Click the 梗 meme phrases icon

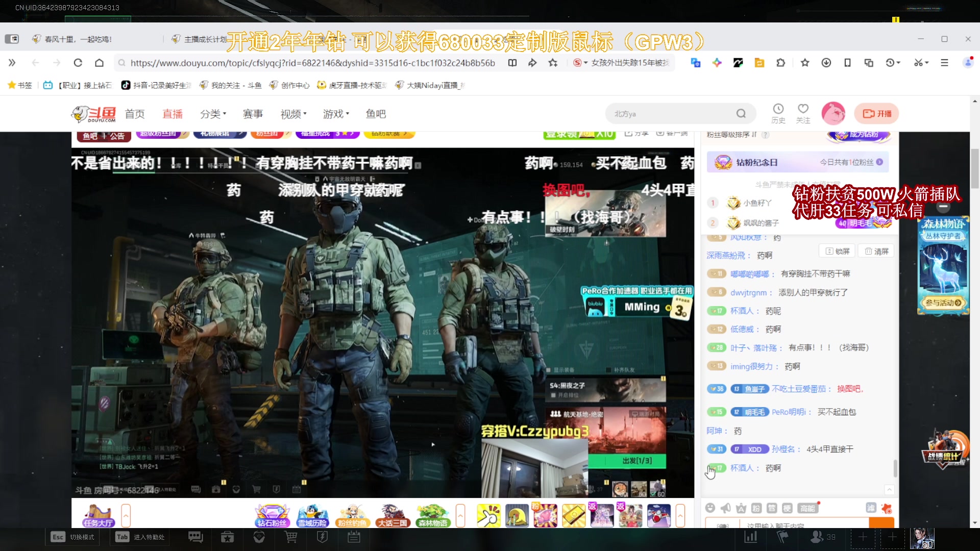(787, 508)
